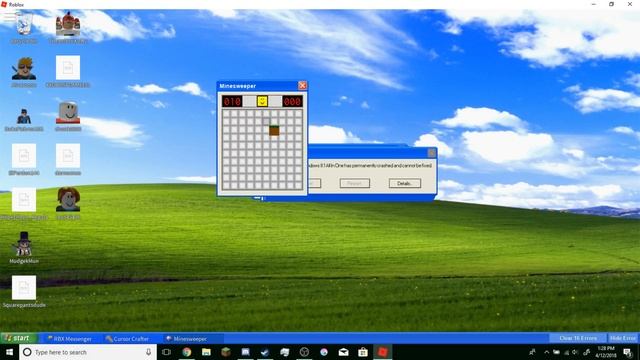Open the Minecraft block icon on taskbar
Screen dimensions: 640x360
[226, 352]
